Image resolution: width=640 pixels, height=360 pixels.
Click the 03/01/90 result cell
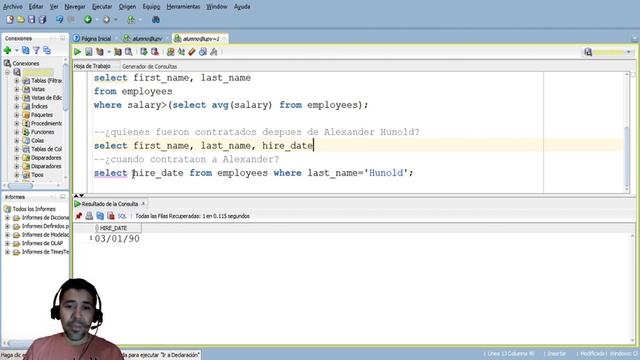117,239
